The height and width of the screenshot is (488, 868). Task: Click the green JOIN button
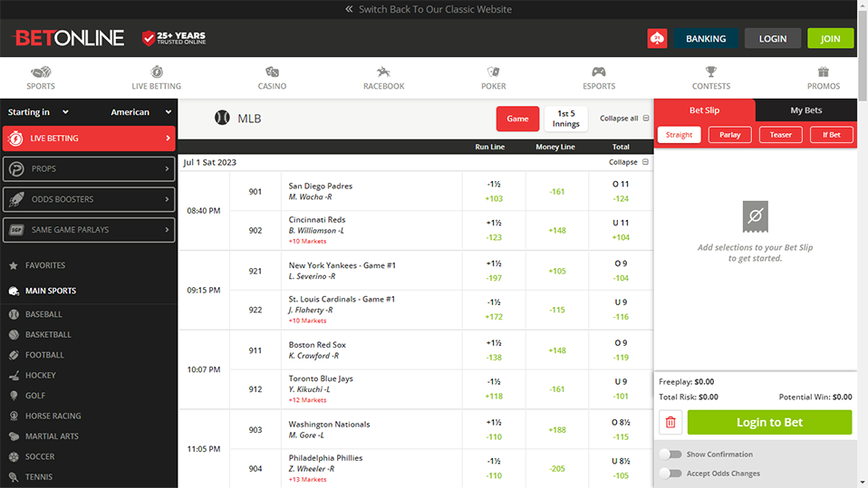(830, 39)
